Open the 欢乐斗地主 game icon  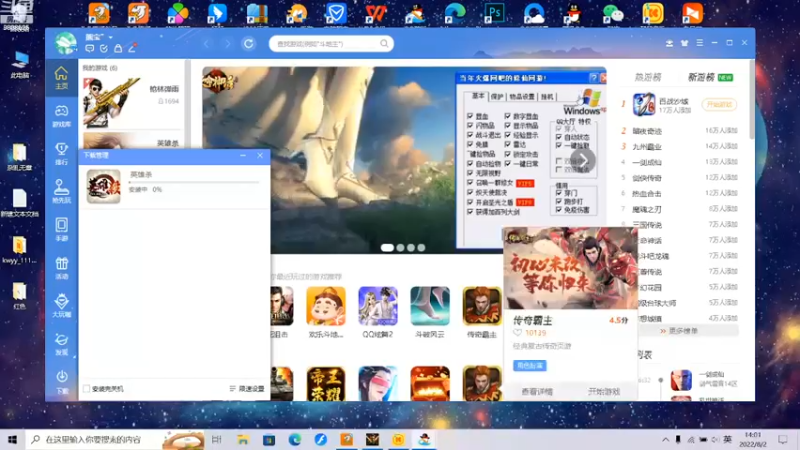pos(326,306)
